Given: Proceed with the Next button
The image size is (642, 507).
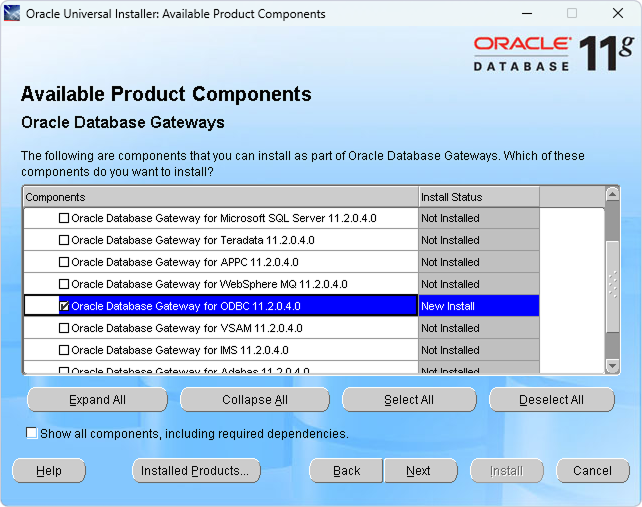Looking at the screenshot, I should (x=420, y=471).
